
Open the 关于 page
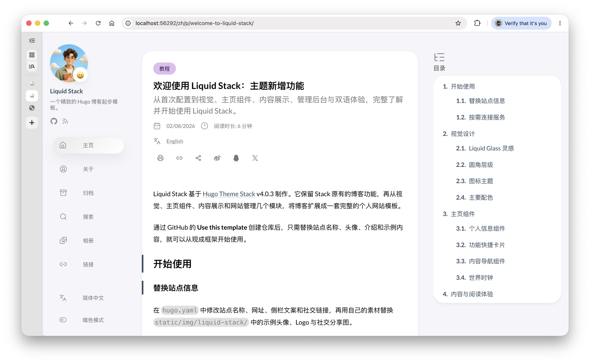88,169
